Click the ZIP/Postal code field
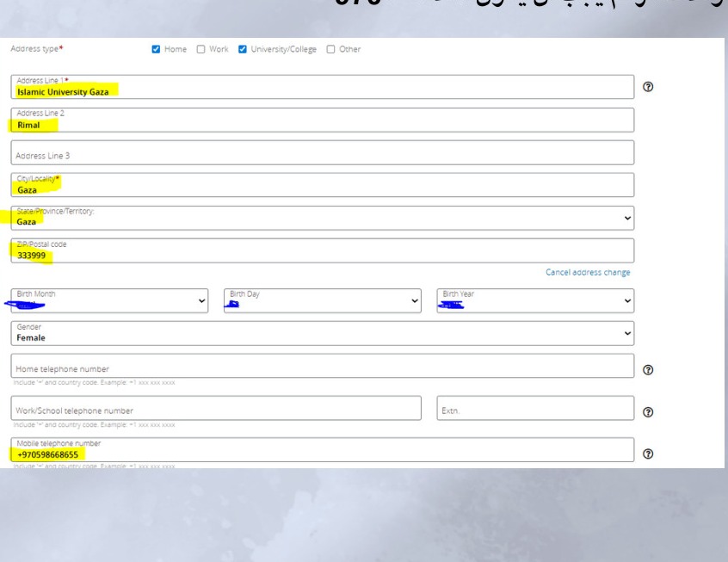The image size is (728, 562). (x=322, y=250)
